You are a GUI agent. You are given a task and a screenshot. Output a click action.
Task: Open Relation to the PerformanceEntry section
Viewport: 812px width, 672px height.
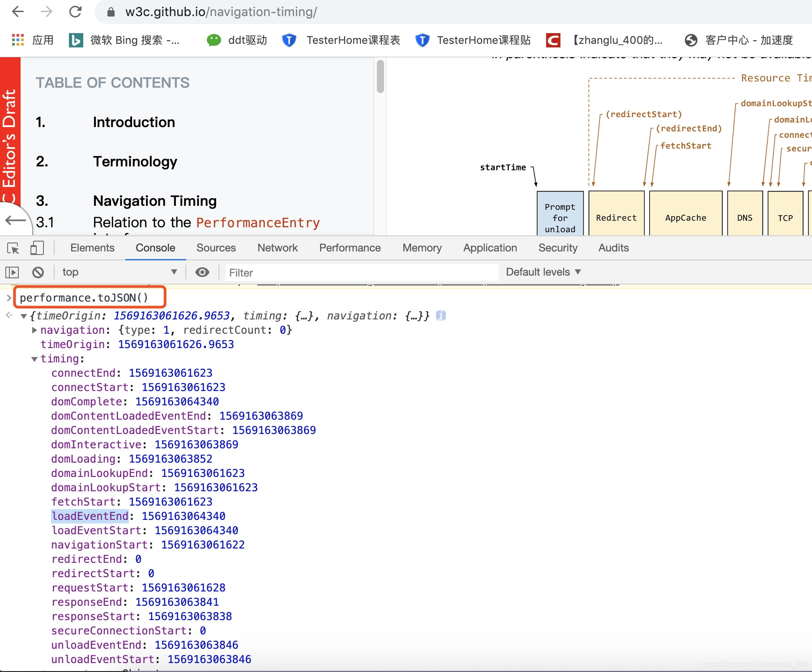coord(206,222)
